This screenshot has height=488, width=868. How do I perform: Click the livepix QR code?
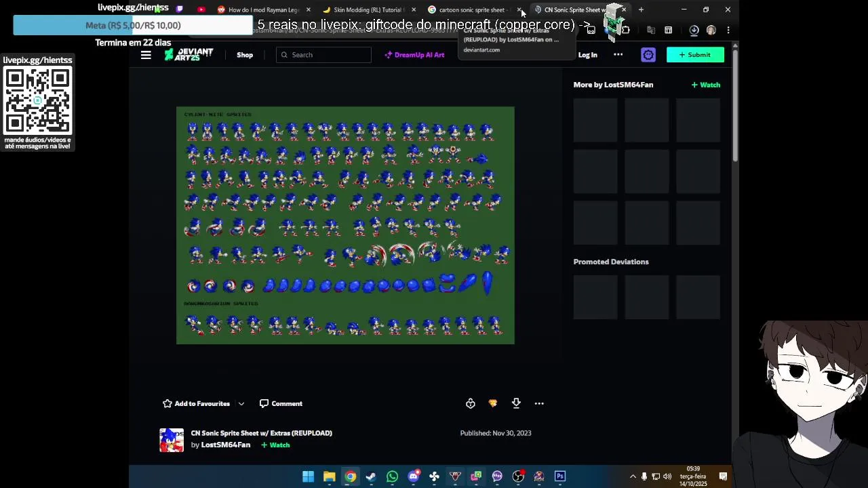37,100
